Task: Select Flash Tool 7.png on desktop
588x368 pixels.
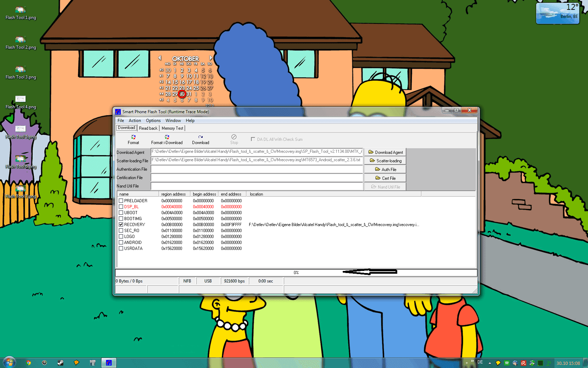Action: click(x=21, y=191)
